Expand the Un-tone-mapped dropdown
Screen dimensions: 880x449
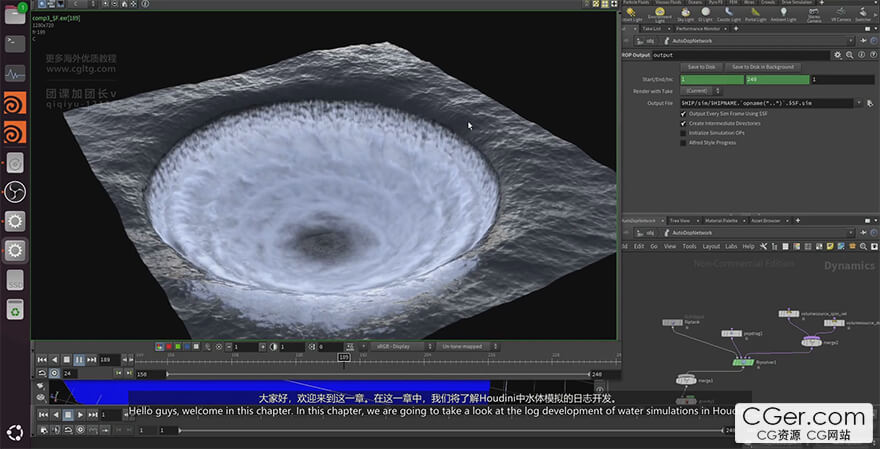click(x=465, y=346)
